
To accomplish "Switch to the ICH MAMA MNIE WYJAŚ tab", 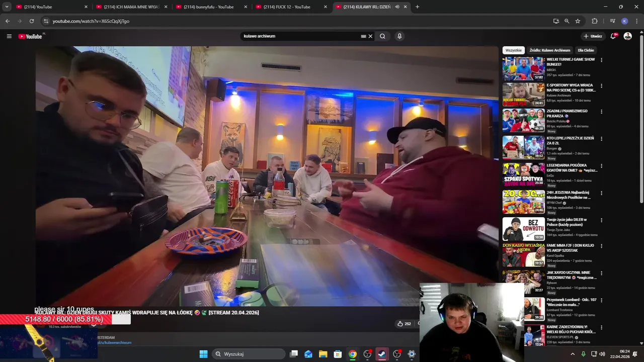I will click(x=131, y=7).
